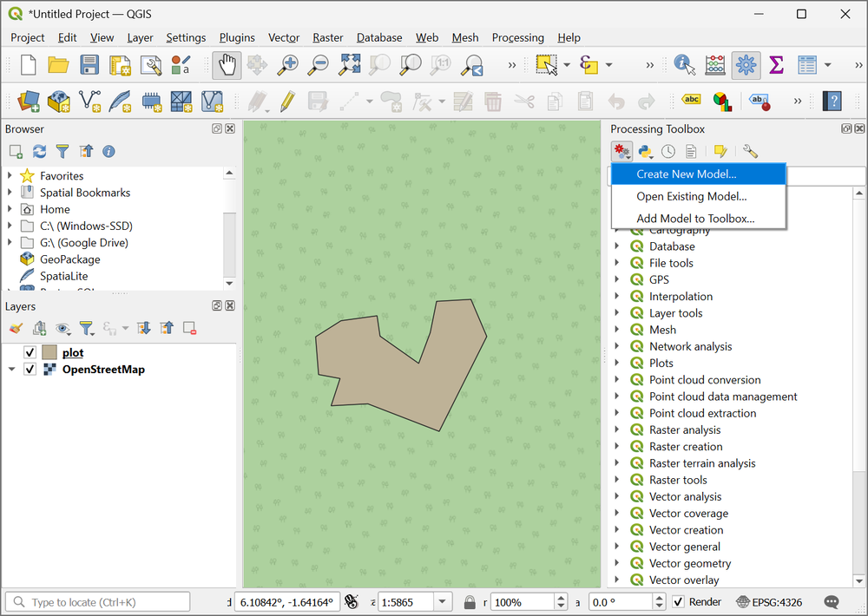Click the Browser Refresh icon
The image size is (868, 616).
pyautogui.click(x=39, y=151)
